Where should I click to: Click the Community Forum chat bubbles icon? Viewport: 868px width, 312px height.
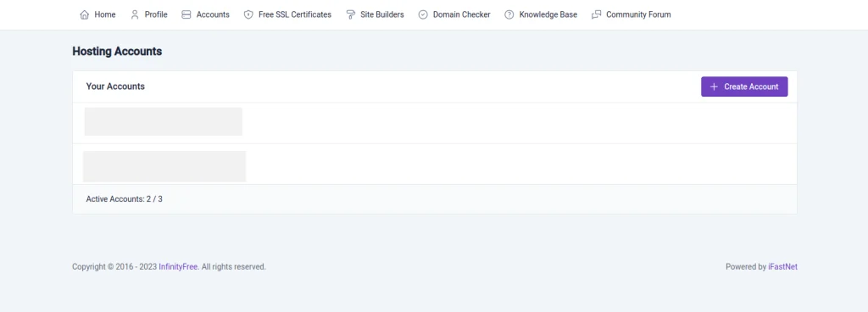tap(596, 15)
